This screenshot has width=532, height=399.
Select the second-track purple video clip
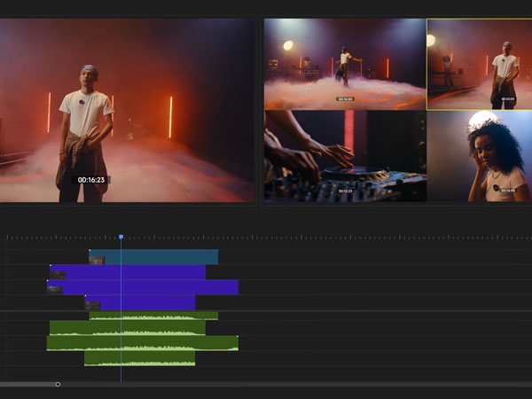pos(128,272)
